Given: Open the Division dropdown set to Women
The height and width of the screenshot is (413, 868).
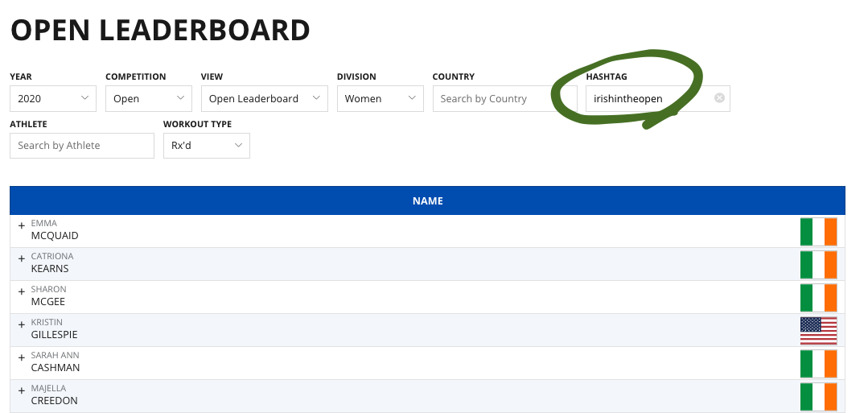Looking at the screenshot, I should point(380,98).
